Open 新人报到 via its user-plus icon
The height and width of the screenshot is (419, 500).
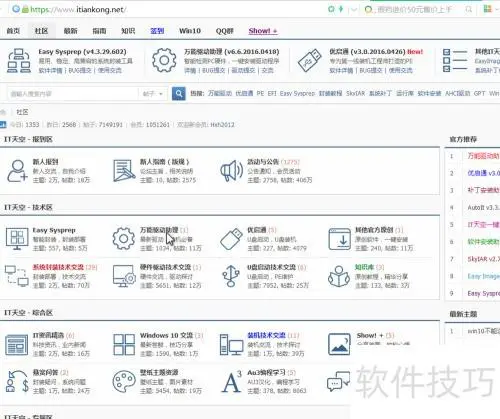(18, 171)
